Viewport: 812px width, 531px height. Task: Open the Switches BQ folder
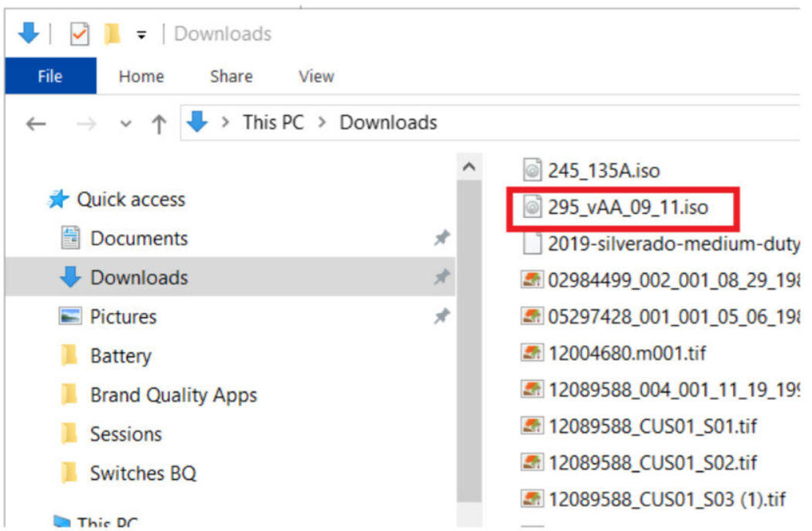point(143,473)
